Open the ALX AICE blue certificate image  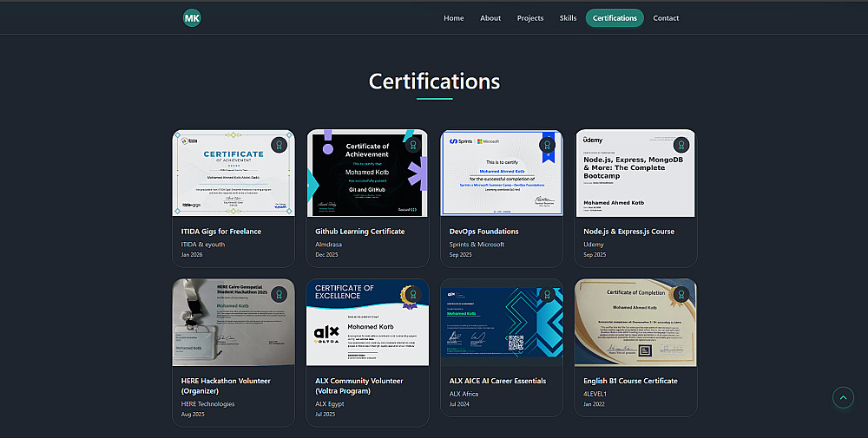pyautogui.click(x=502, y=322)
